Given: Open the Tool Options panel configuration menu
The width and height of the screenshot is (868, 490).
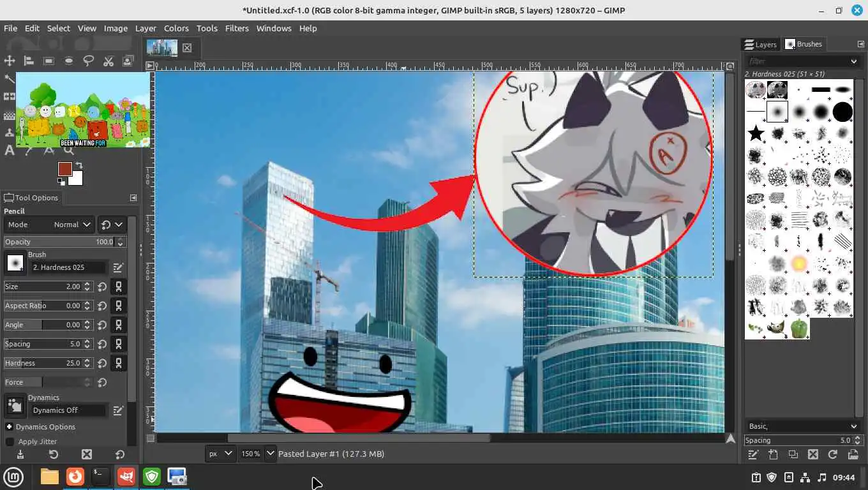Looking at the screenshot, I should tap(133, 198).
